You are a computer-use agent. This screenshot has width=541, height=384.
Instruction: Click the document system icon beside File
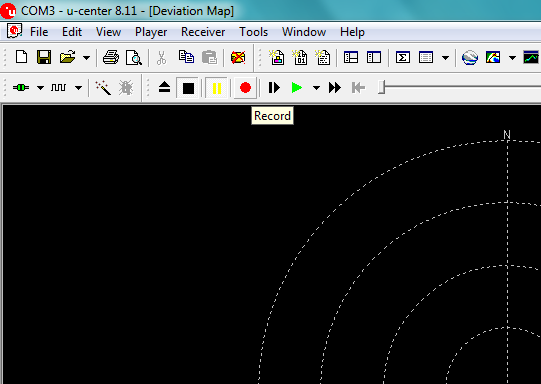tap(14, 31)
